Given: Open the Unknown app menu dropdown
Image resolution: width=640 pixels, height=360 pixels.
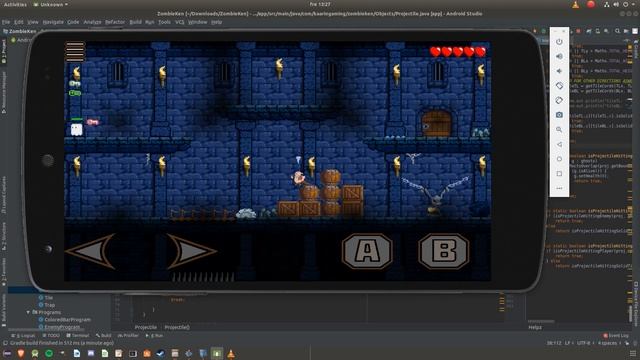Looking at the screenshot, I should [51, 4].
